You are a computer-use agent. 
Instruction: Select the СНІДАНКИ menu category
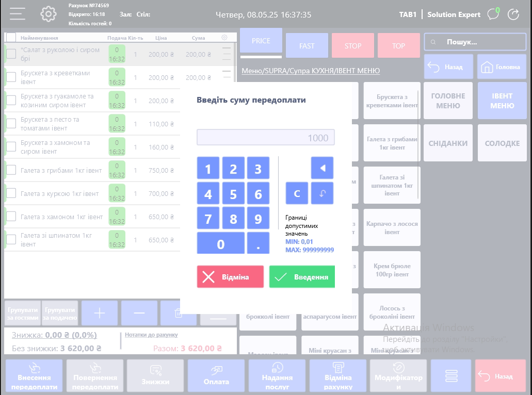pyautogui.click(x=448, y=143)
